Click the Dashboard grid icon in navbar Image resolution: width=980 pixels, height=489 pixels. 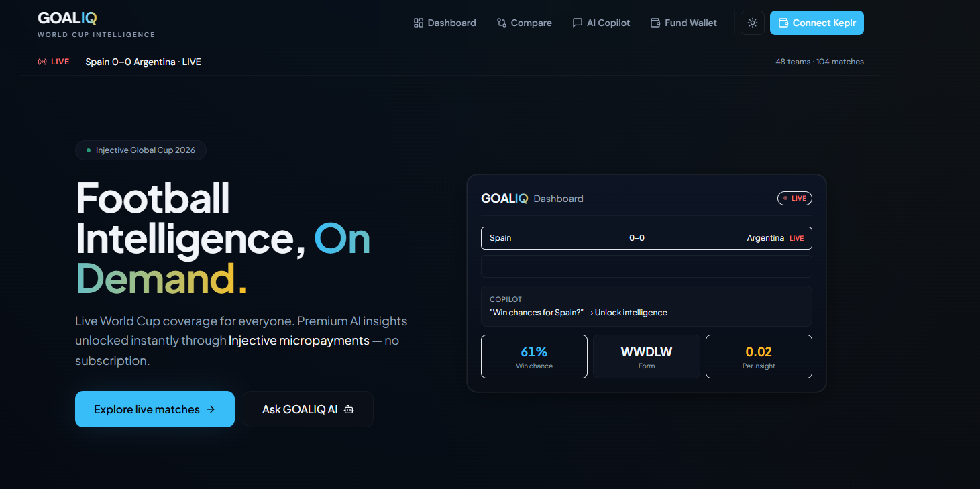click(x=419, y=23)
